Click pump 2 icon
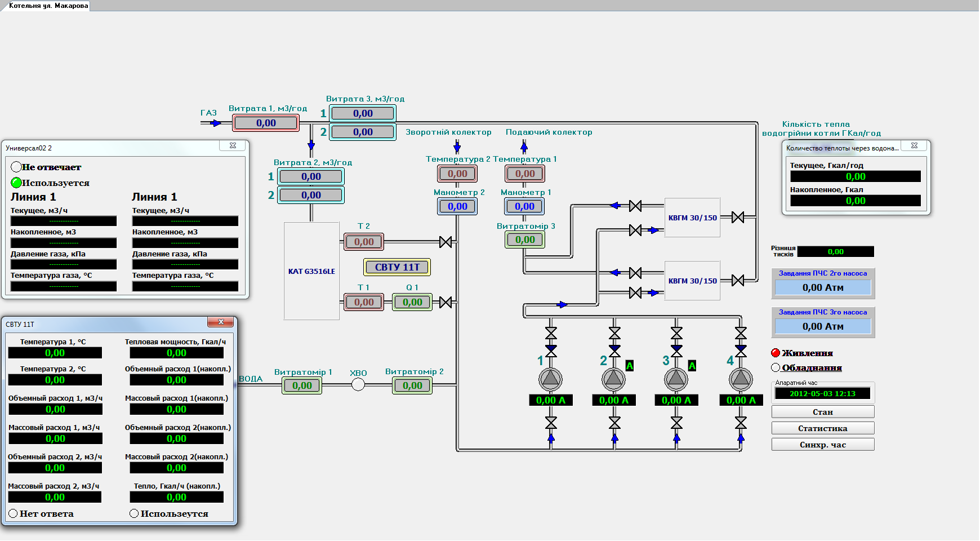The height and width of the screenshot is (541, 980). [614, 379]
